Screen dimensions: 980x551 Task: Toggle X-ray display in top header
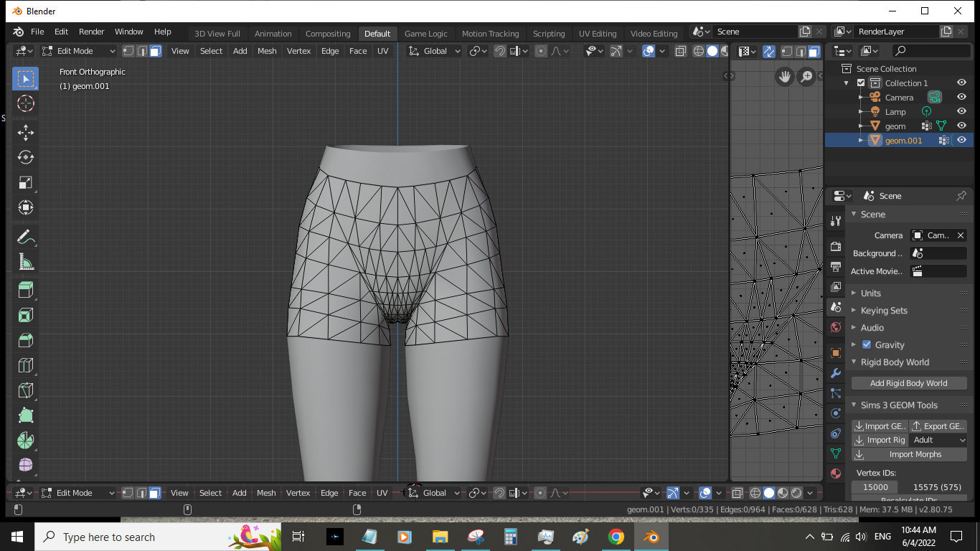pos(681,51)
